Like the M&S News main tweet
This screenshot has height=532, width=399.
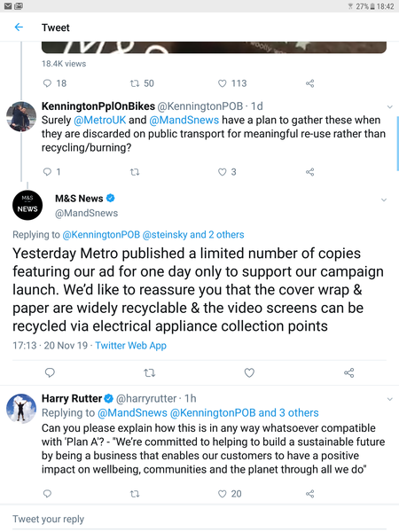(249, 373)
